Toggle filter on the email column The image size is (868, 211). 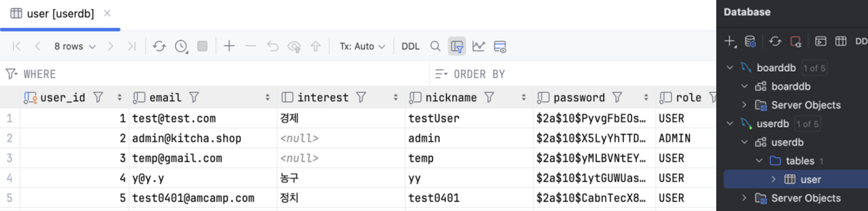tap(194, 97)
